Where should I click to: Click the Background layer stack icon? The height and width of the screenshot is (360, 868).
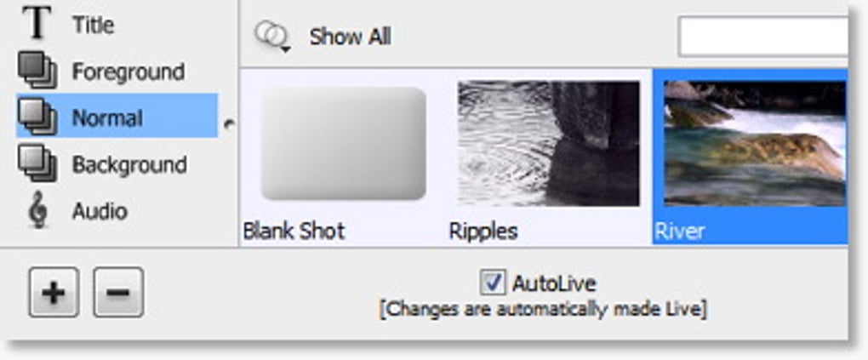37,163
